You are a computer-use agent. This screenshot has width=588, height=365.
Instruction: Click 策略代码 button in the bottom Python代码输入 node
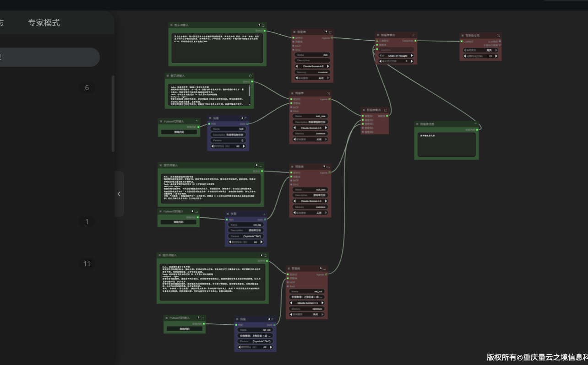185,329
